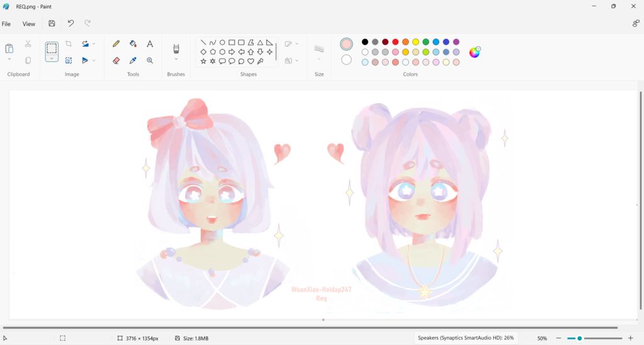Click the canvas bottom resize handle

323,320
